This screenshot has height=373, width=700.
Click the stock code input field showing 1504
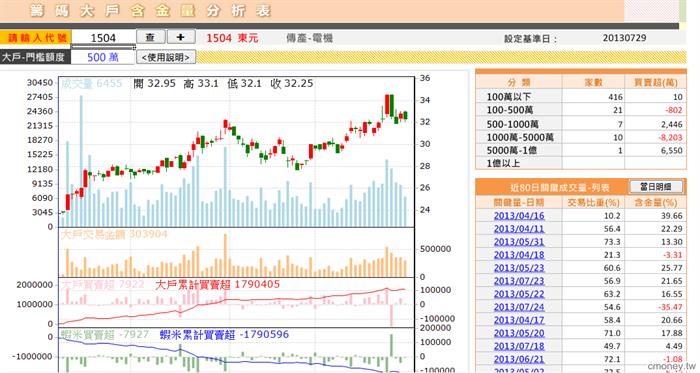click(103, 38)
